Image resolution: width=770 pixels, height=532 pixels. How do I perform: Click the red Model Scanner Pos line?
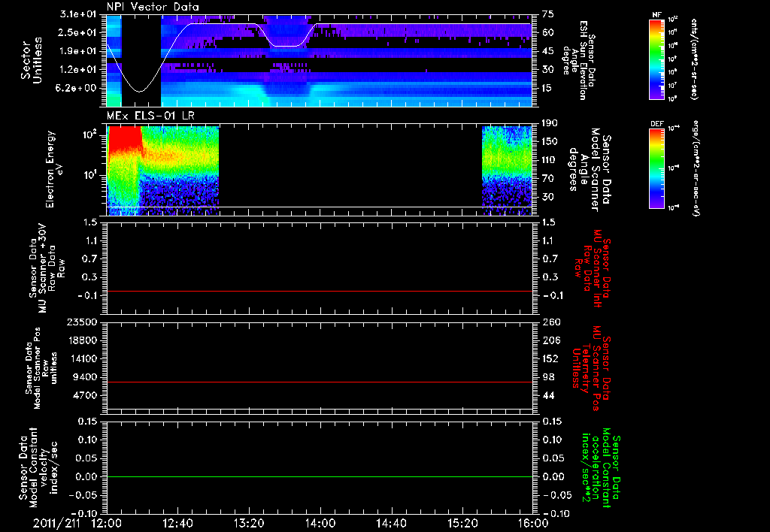[319, 382]
